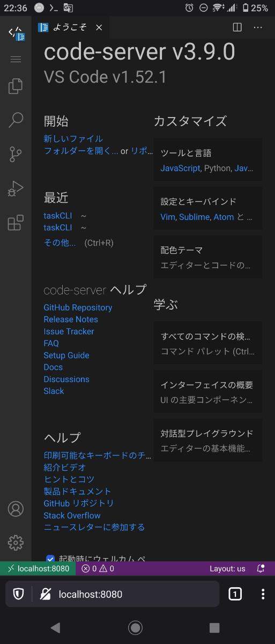Open the browser tab counter
The image size is (275, 644).
pyautogui.click(x=235, y=594)
